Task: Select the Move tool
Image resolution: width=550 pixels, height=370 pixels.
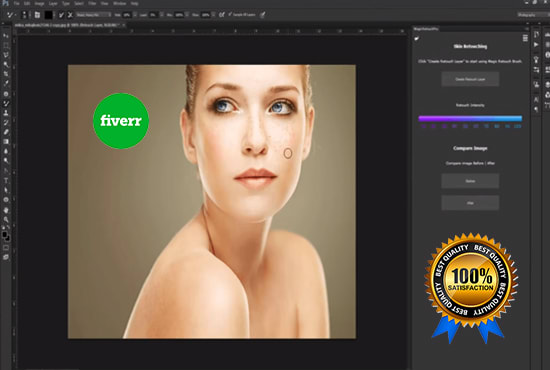Action: coord(6,36)
